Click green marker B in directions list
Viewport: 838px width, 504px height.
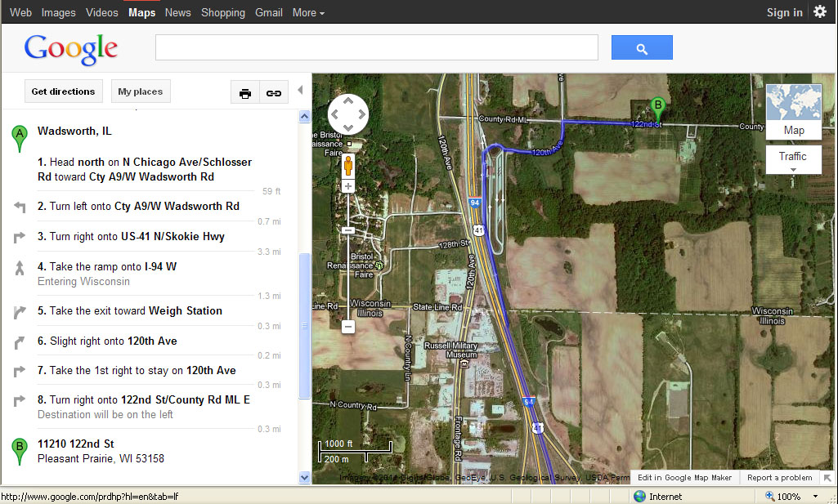pyautogui.click(x=20, y=451)
